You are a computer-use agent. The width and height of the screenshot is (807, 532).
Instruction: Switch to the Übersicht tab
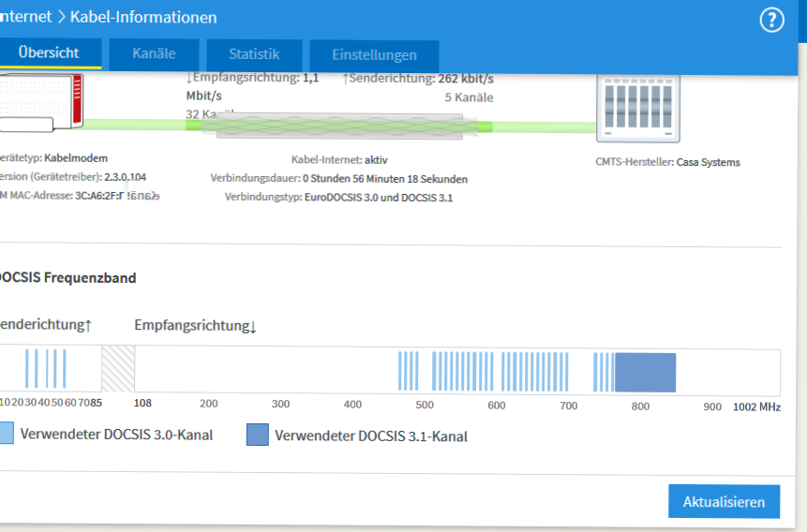coord(49,53)
